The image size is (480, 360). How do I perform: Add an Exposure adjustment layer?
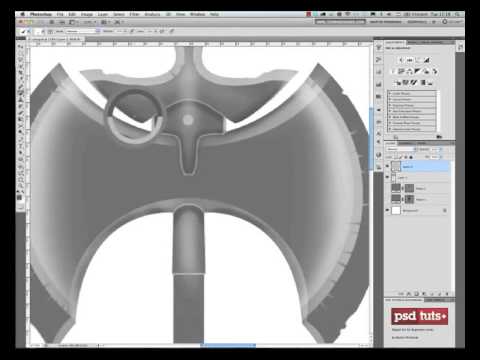pyautogui.click(x=427, y=60)
